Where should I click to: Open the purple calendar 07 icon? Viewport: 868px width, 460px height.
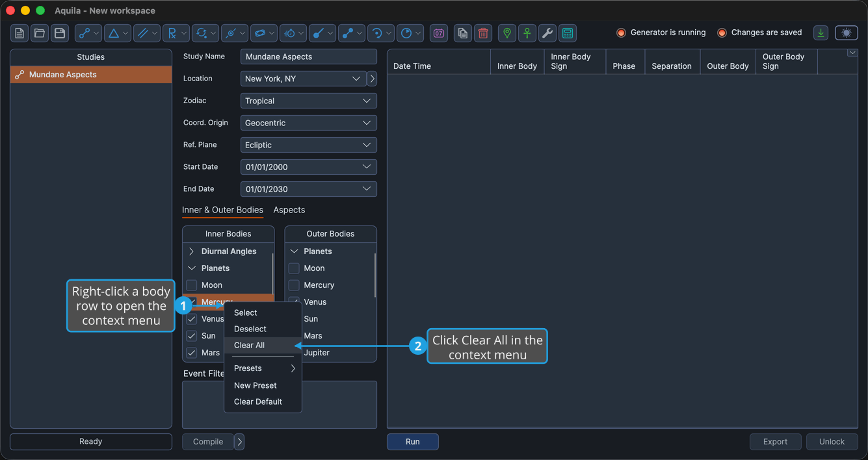pyautogui.click(x=439, y=33)
